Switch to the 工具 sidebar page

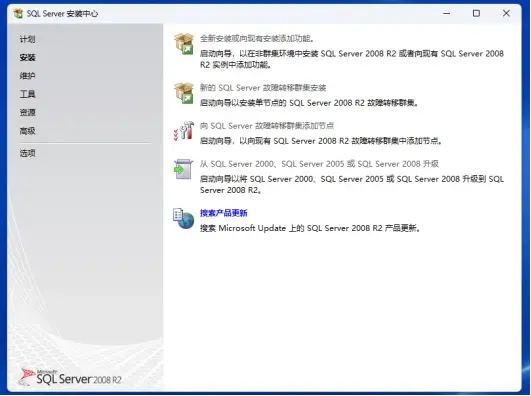(27, 94)
